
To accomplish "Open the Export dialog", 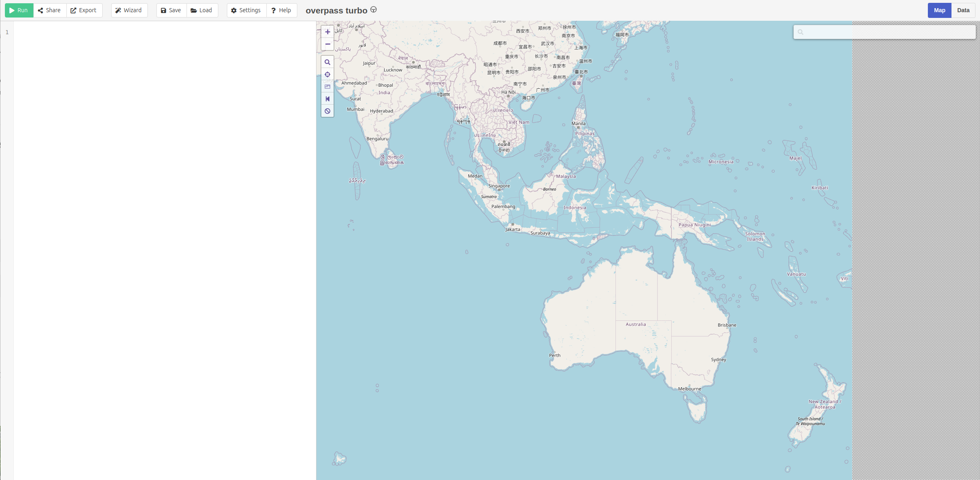I will (84, 10).
